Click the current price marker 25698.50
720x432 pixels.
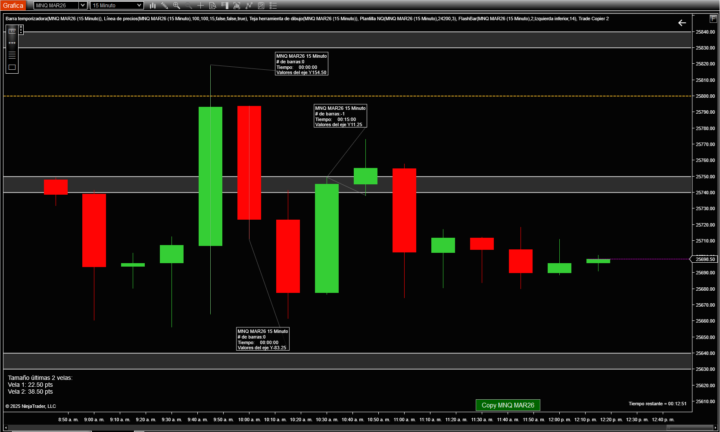(x=705, y=259)
